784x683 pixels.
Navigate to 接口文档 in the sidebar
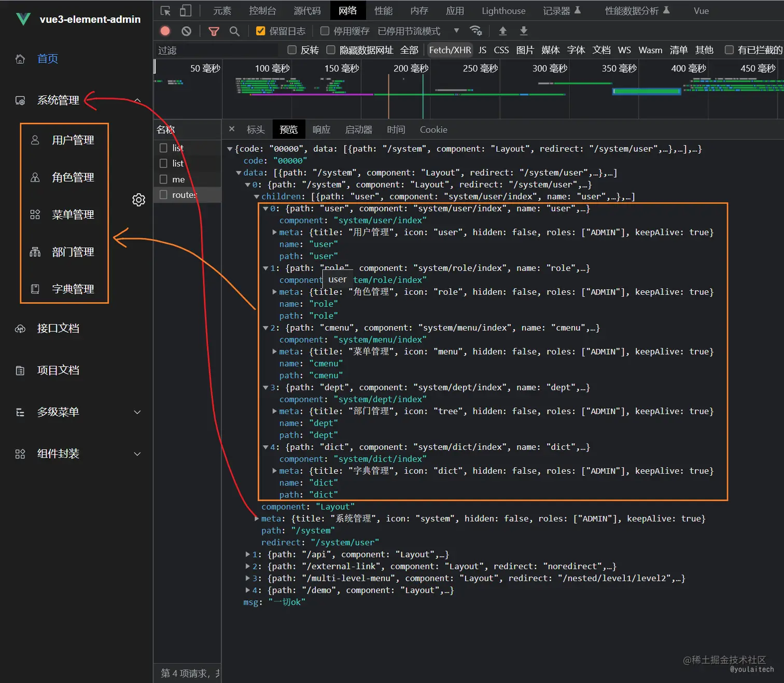pos(58,328)
